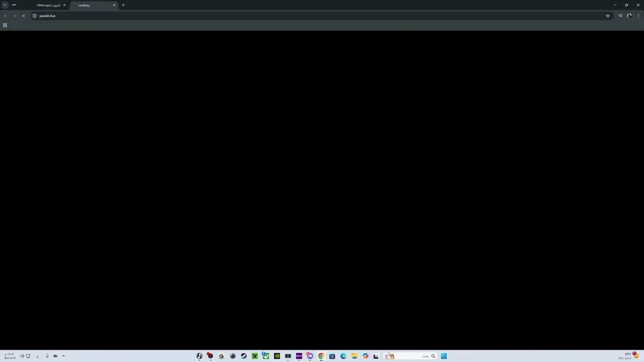This screenshot has width=644, height=362.
Task: Open the Chrome profile avatar
Action: pos(629,16)
